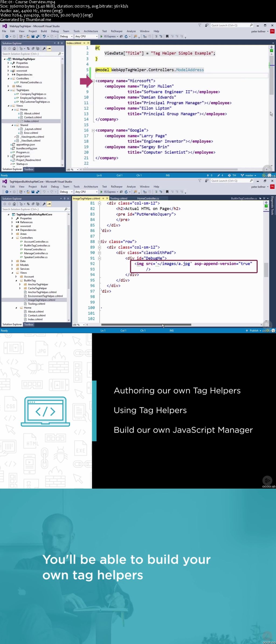The height and width of the screenshot is (644, 276).
Task: Toggle auto-hide pin of WebAppTagHelper Solution Explorer
Action: (58, 43)
